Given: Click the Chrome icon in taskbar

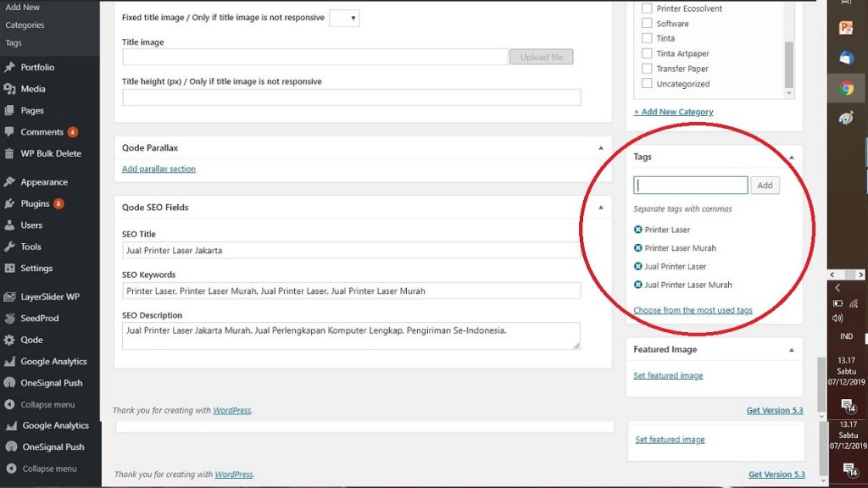Looking at the screenshot, I should tap(846, 88).
